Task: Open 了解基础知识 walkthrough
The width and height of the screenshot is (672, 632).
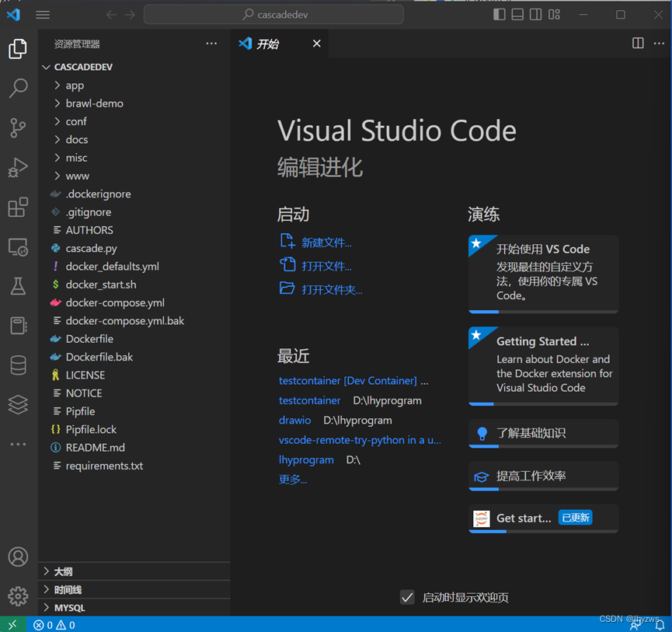Action: [543, 434]
